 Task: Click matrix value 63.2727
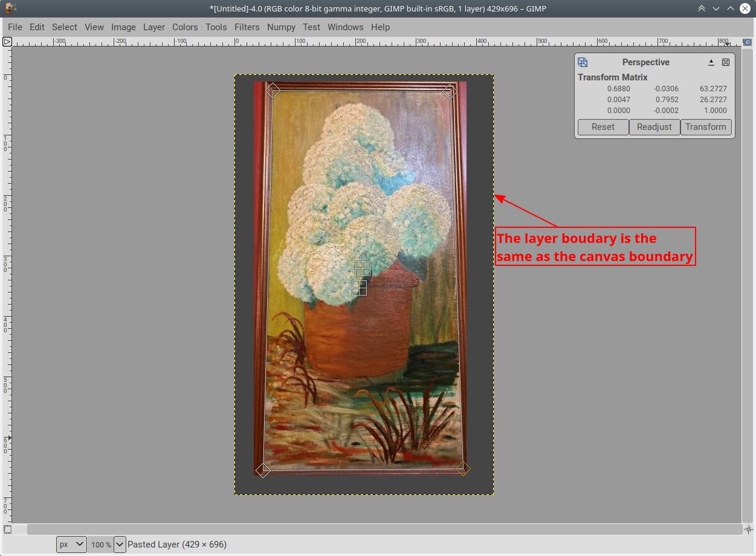tap(713, 89)
